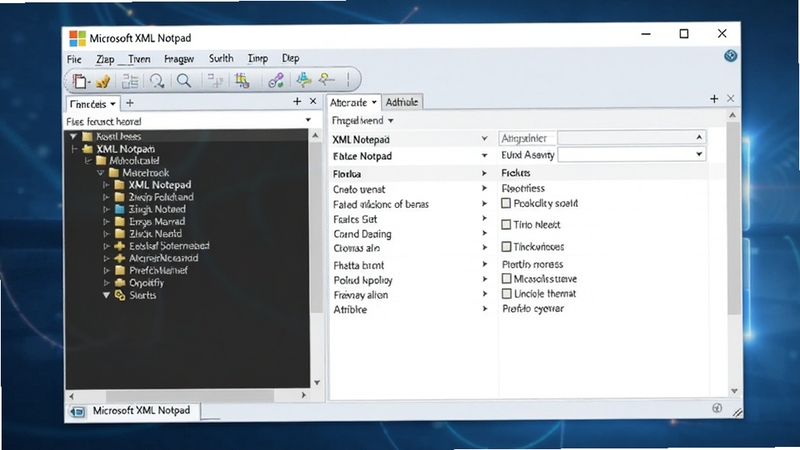Click the gray list-layout toolbar icon

click(x=130, y=81)
